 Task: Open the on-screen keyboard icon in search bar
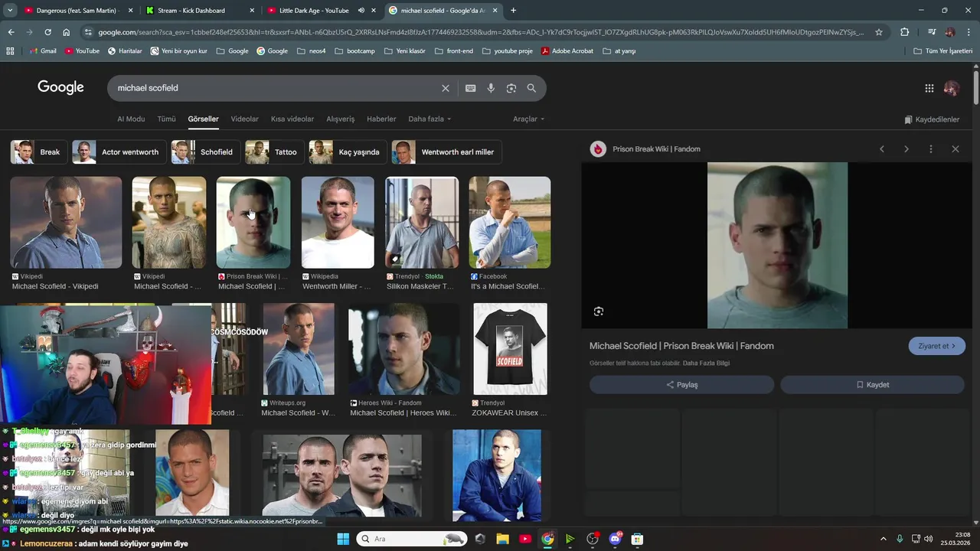[x=471, y=88]
